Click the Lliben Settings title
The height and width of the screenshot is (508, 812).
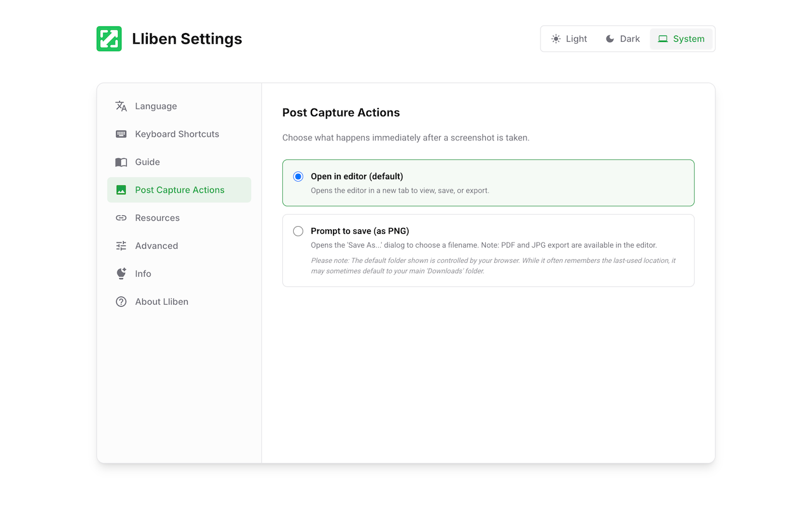tap(187, 39)
